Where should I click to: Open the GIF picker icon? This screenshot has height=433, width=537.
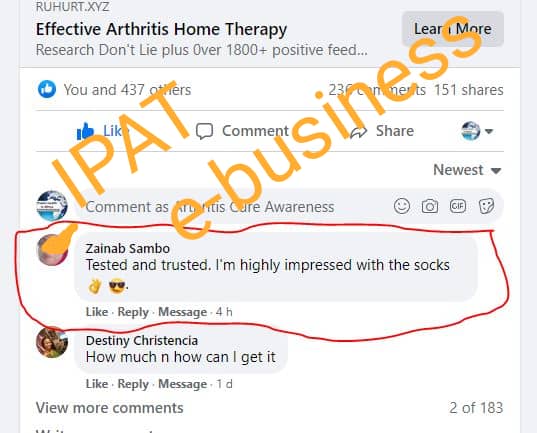pos(458,206)
